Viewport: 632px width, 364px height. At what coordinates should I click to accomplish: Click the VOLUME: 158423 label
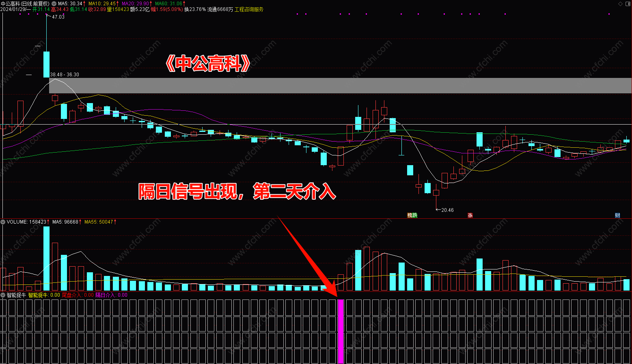(26, 222)
